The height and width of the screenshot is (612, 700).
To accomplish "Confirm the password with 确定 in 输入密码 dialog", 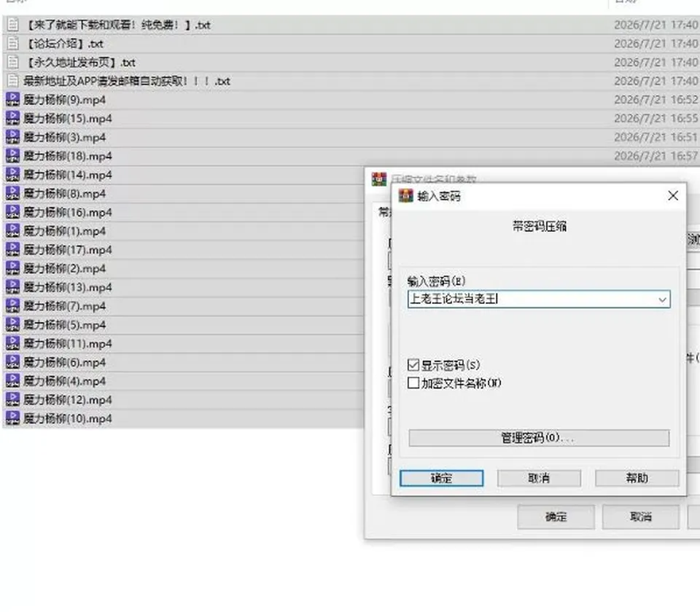I will point(442,478).
